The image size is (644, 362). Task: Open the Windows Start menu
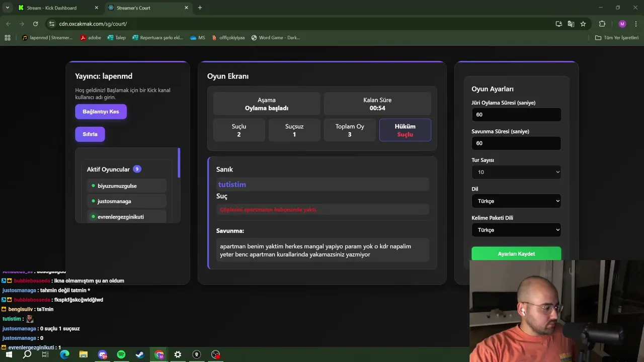click(x=9, y=354)
